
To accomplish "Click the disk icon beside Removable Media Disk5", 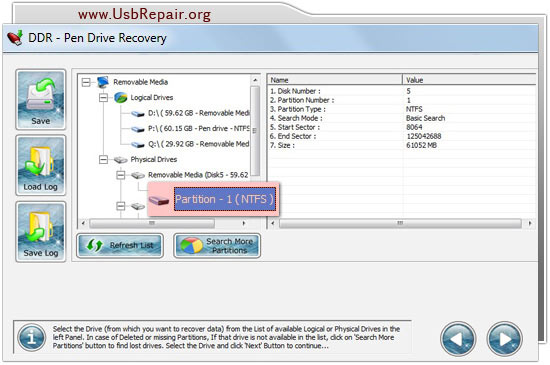I will [138, 175].
